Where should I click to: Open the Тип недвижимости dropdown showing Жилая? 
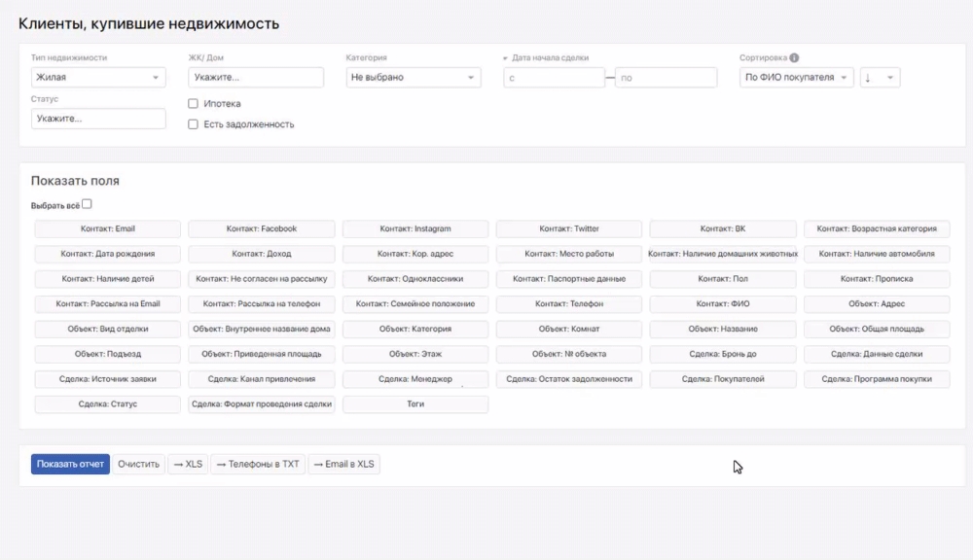coord(98,78)
